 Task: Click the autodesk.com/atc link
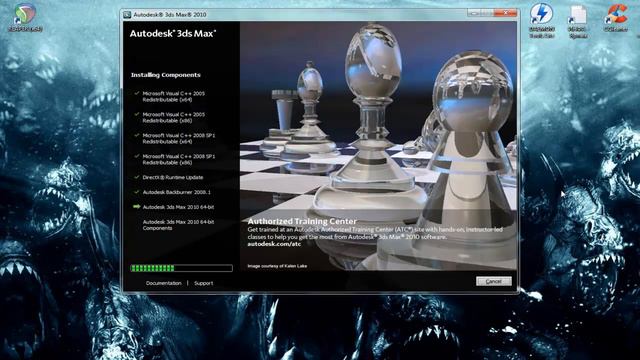(274, 244)
